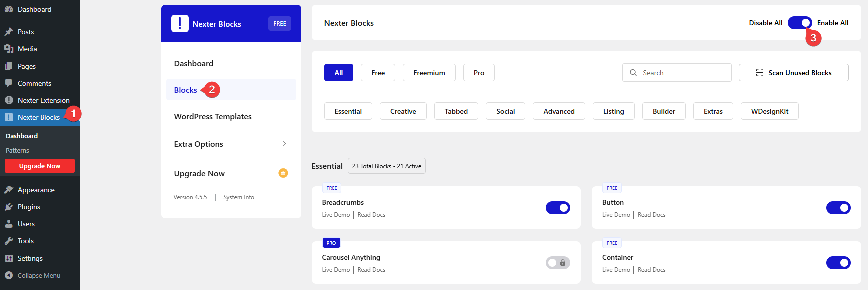
Task: Filter by Tabbed category
Action: 456,111
